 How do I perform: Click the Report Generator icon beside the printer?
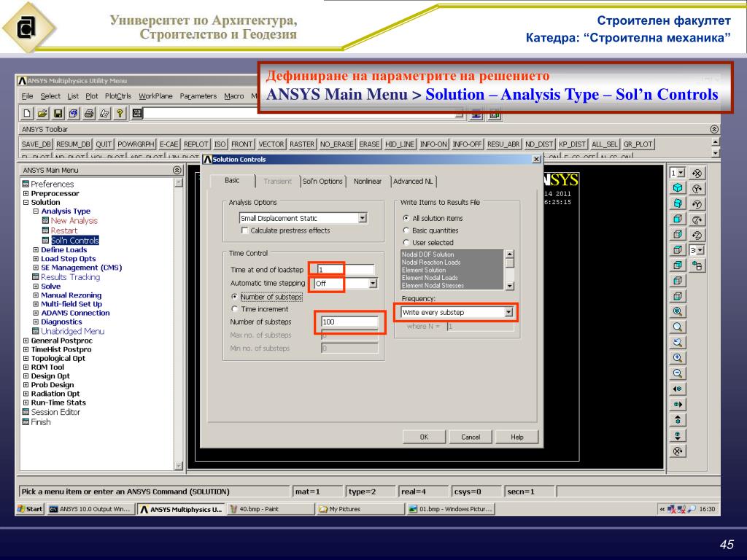(104, 113)
